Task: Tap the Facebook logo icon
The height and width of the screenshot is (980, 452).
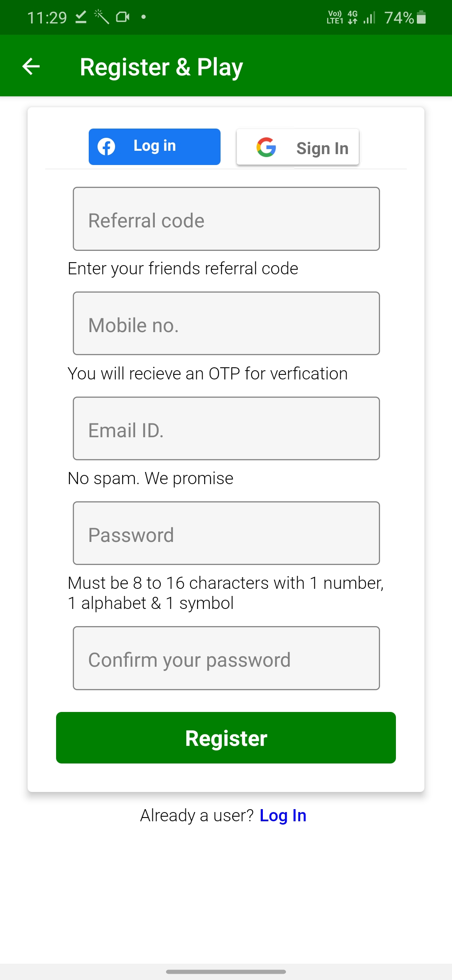Action: (106, 147)
